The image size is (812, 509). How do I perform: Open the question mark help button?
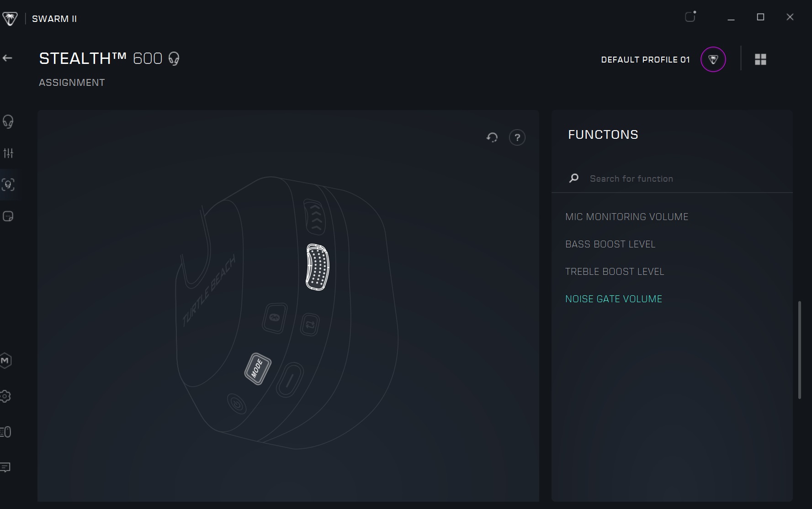tap(517, 137)
